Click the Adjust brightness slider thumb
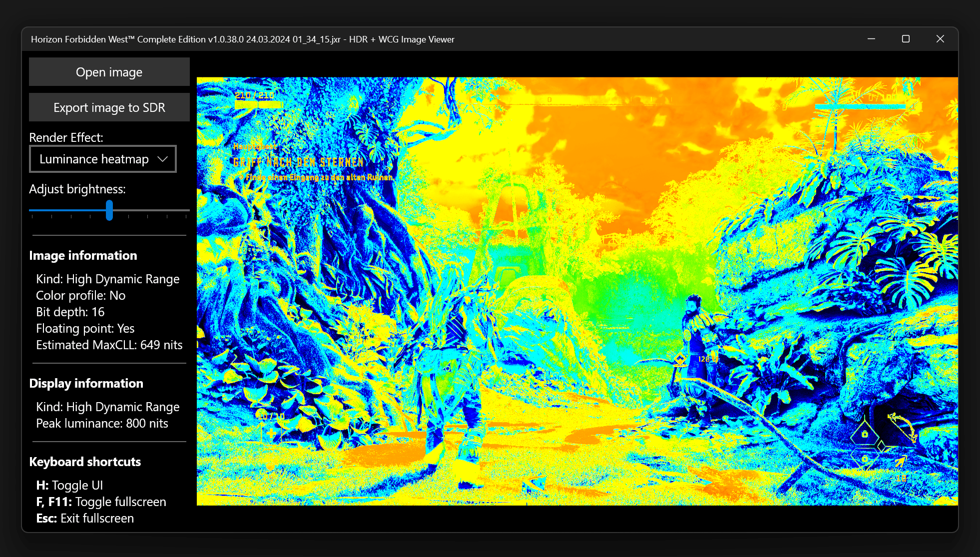The height and width of the screenshot is (557, 980). (109, 210)
